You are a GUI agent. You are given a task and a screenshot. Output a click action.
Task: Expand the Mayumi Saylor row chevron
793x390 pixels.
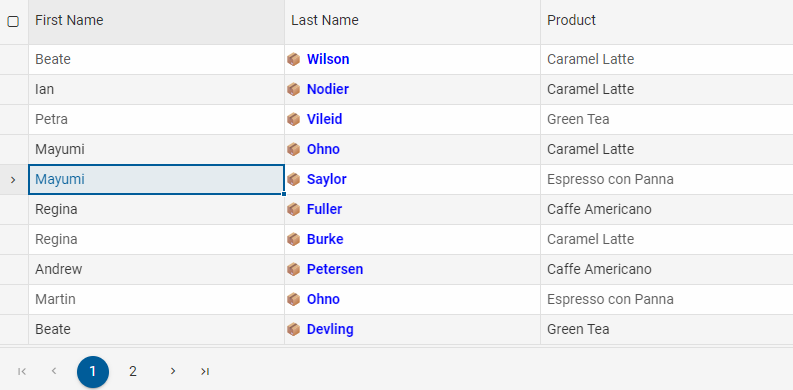coord(13,180)
